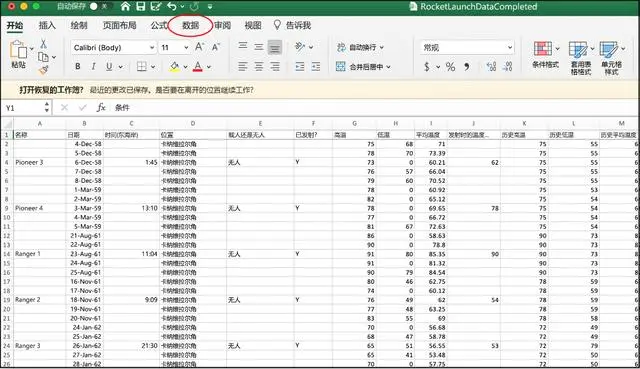Open the font color dropdown arrow
Screen dimensions: 640x369
(209, 67)
